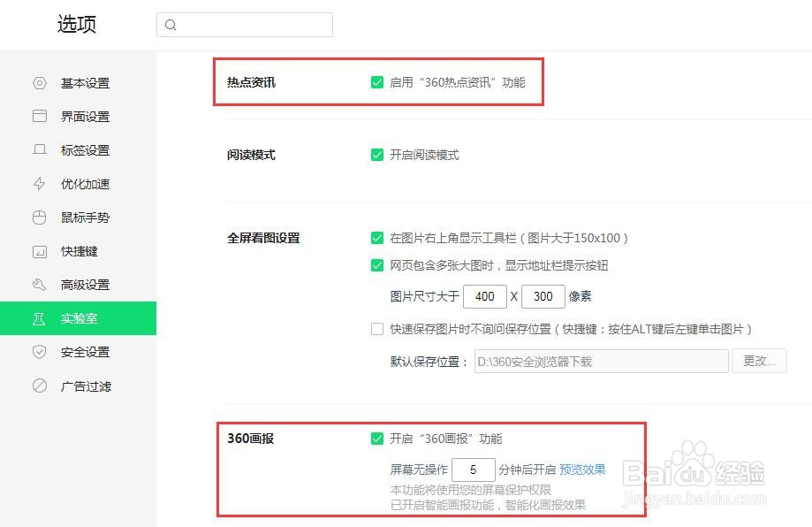The image size is (812, 527).
Task: Select the 基本设置 gear icon
Action: tap(40, 83)
